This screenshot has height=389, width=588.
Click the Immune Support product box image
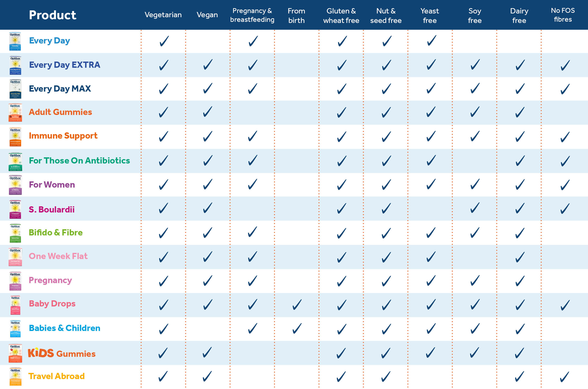tap(15, 137)
